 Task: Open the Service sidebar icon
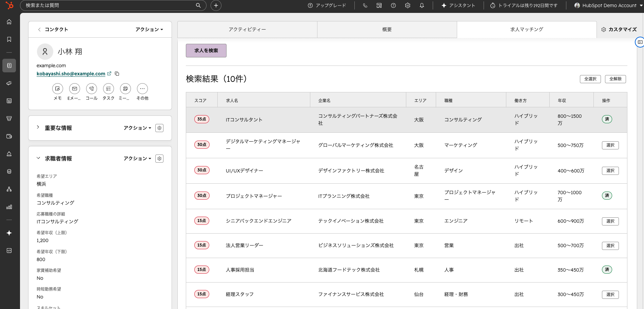(9, 154)
